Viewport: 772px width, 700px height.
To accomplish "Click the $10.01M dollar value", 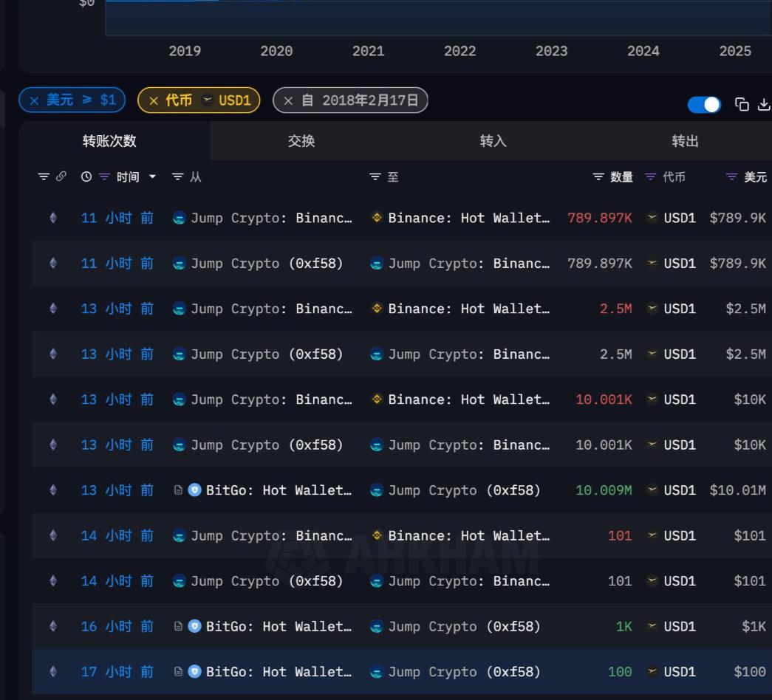I will (737, 490).
